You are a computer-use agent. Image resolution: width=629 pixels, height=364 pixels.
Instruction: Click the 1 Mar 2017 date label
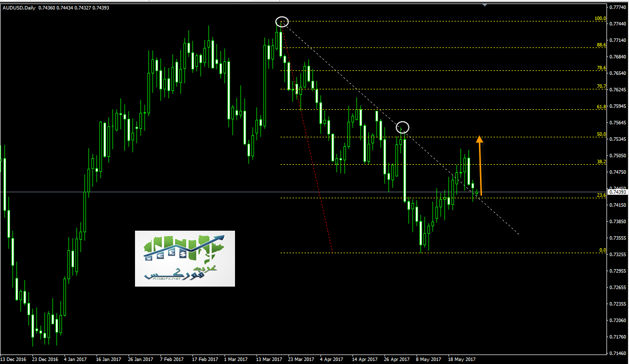pyautogui.click(x=236, y=359)
